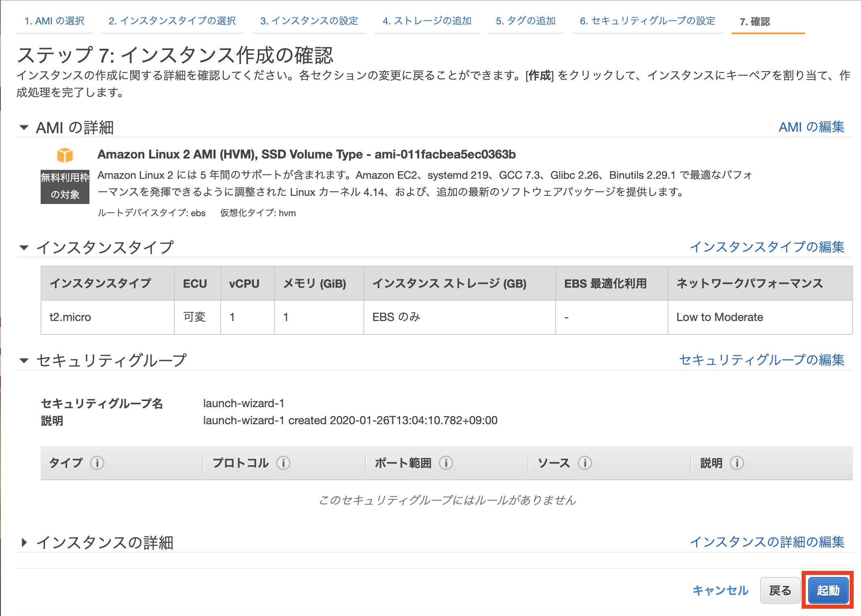Click the 可変 ECU cell
Screen dimensions: 861x616
[198, 317]
